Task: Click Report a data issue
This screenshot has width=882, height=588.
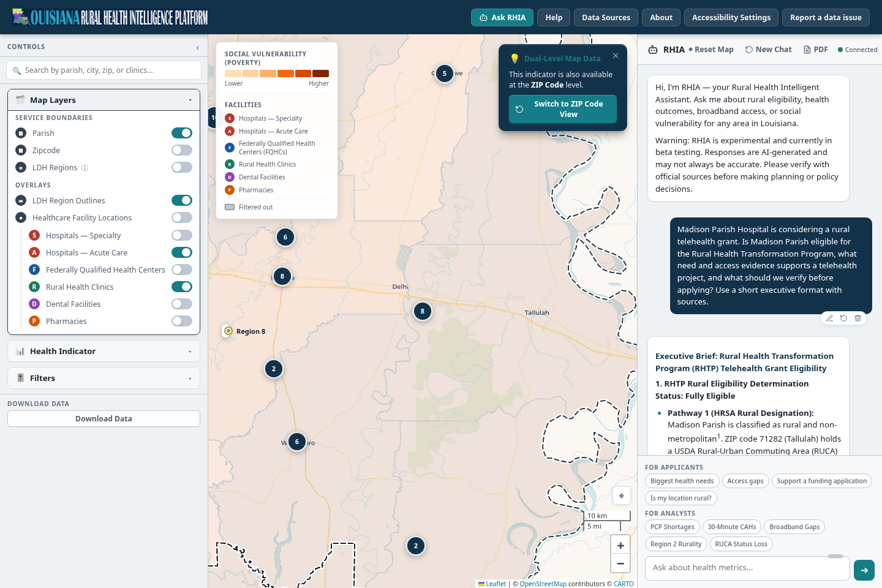Action: [x=826, y=17]
